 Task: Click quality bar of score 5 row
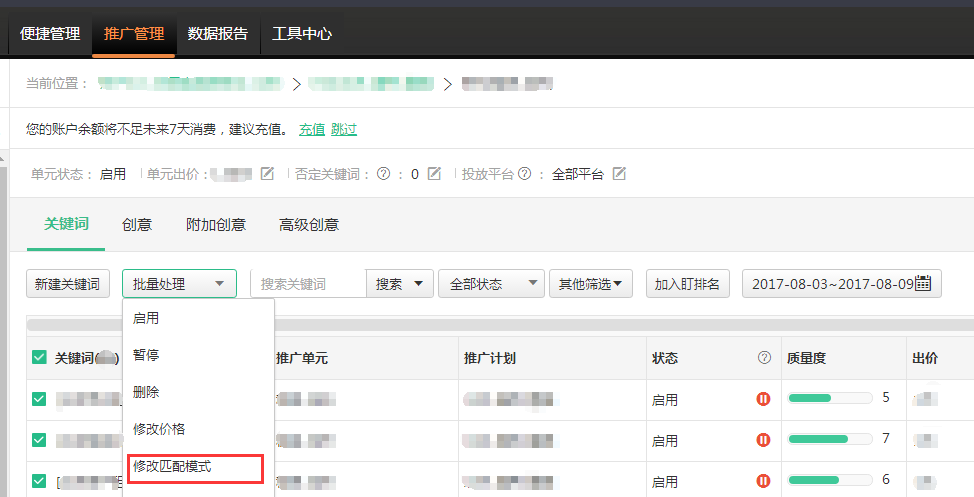pyautogui.click(x=830, y=398)
